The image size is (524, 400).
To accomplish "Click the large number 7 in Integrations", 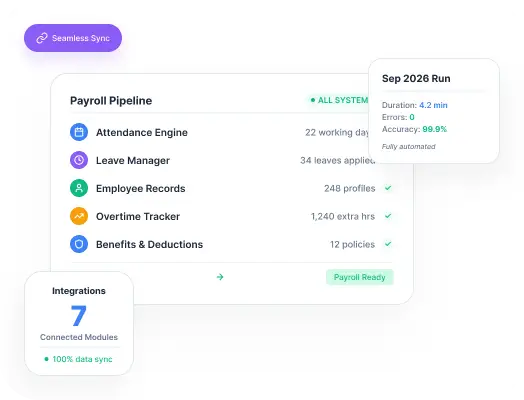I will click(79, 315).
